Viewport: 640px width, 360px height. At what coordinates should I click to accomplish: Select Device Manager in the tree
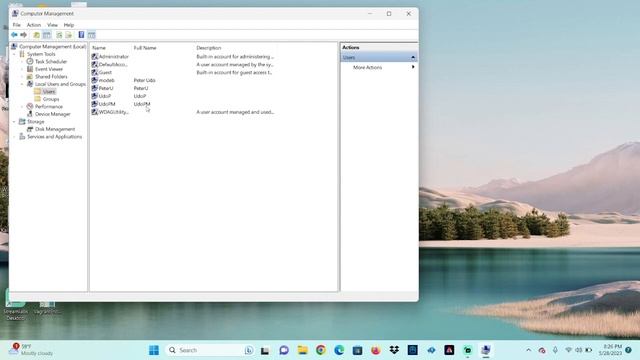click(x=48, y=114)
